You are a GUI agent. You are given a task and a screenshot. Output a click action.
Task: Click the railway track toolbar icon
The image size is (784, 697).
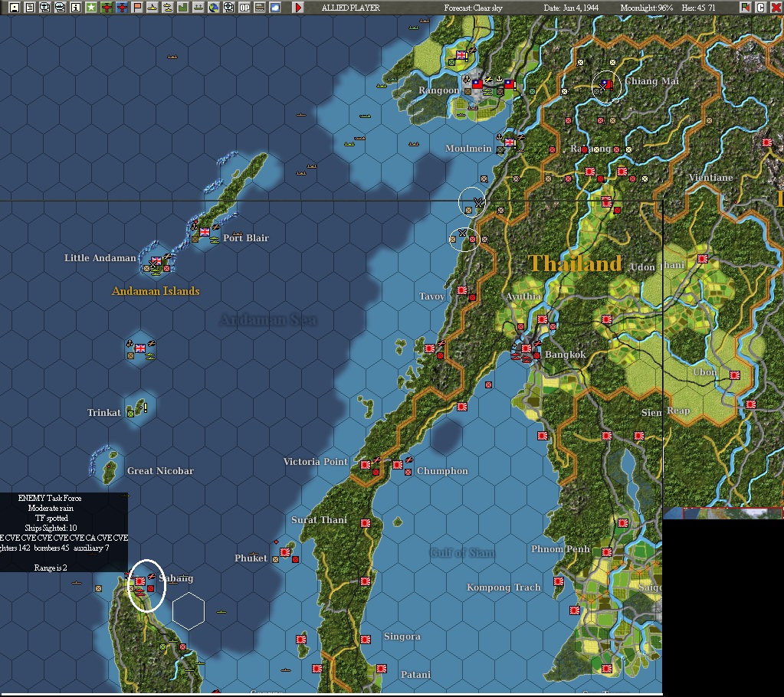pyautogui.click(x=260, y=7)
